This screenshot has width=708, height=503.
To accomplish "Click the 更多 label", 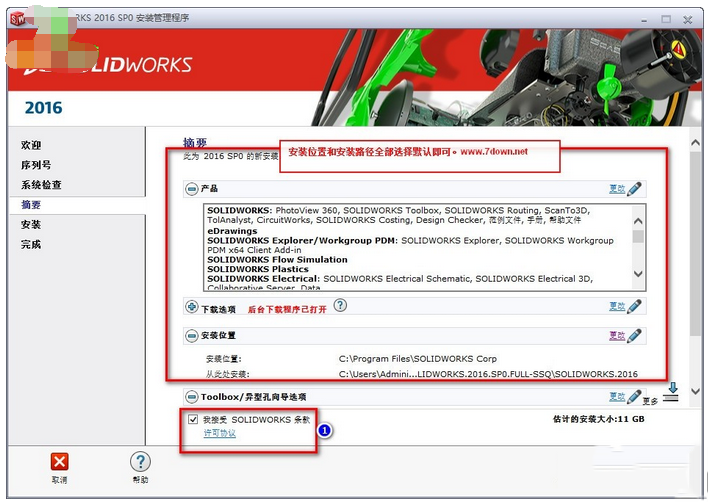I will [650, 401].
